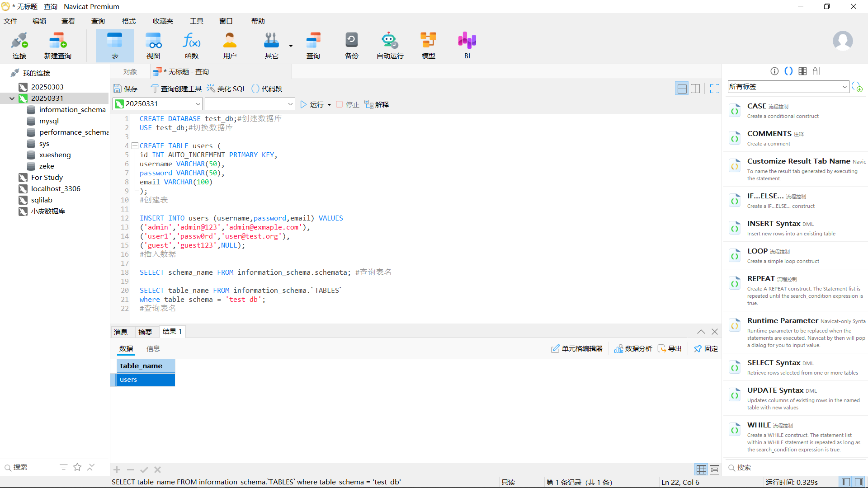Viewport: 868px width, 488px height.
Task: Click the Beautify SQL button
Action: tap(226, 89)
